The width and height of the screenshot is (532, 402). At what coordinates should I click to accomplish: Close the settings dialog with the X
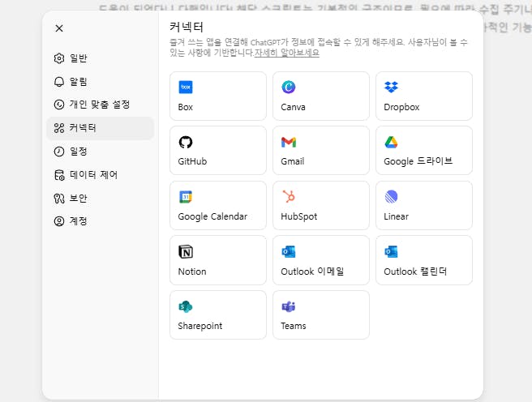[x=59, y=28]
